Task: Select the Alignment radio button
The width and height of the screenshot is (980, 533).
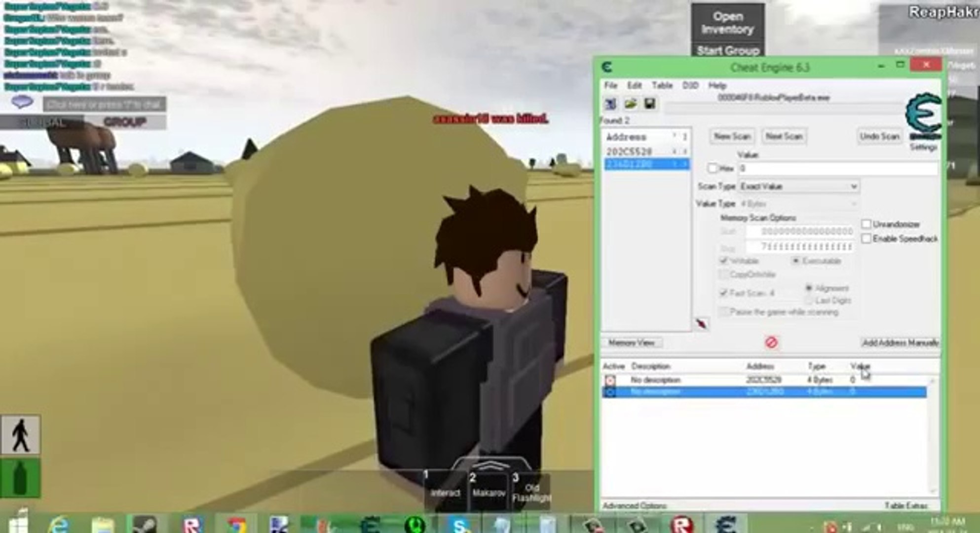Action: click(809, 288)
